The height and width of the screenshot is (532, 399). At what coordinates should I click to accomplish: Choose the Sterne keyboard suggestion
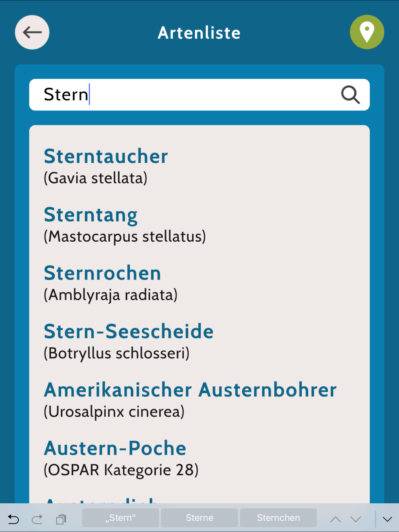[x=199, y=518]
